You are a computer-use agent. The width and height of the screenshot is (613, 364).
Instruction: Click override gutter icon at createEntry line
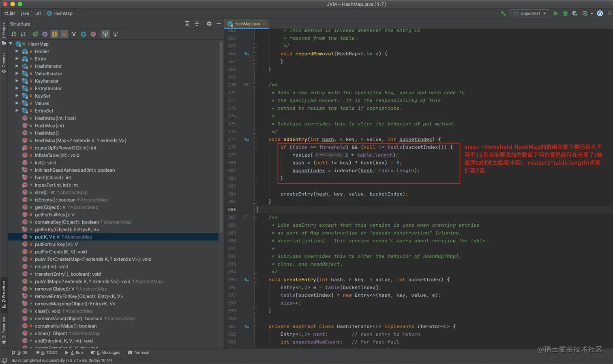[246, 279]
